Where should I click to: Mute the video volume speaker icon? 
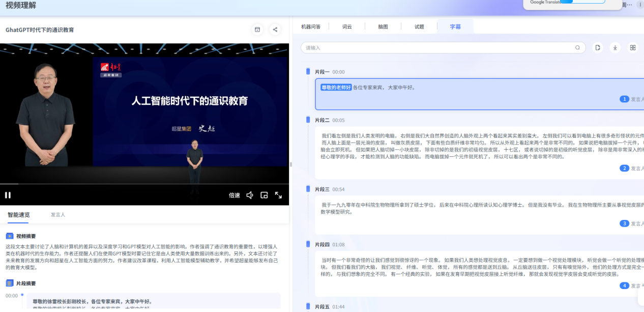(x=250, y=195)
